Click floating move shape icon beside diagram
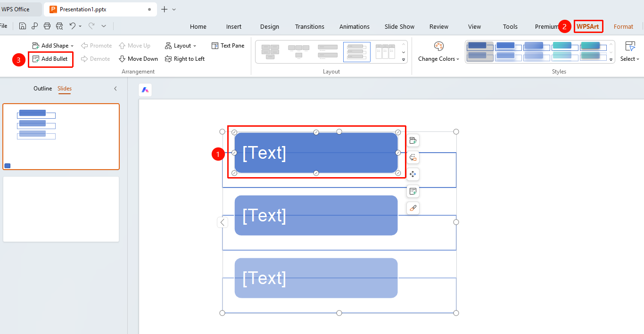The width and height of the screenshot is (644, 334). click(413, 174)
